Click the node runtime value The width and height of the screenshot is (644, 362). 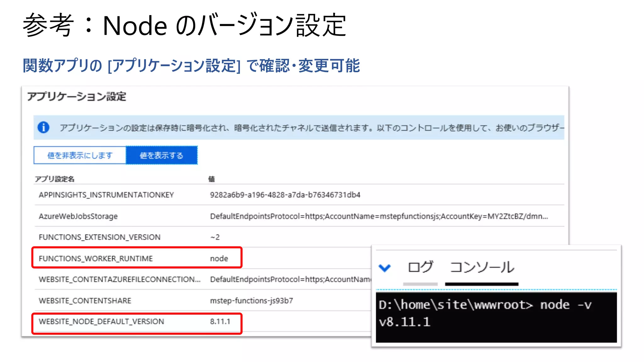pos(219,258)
